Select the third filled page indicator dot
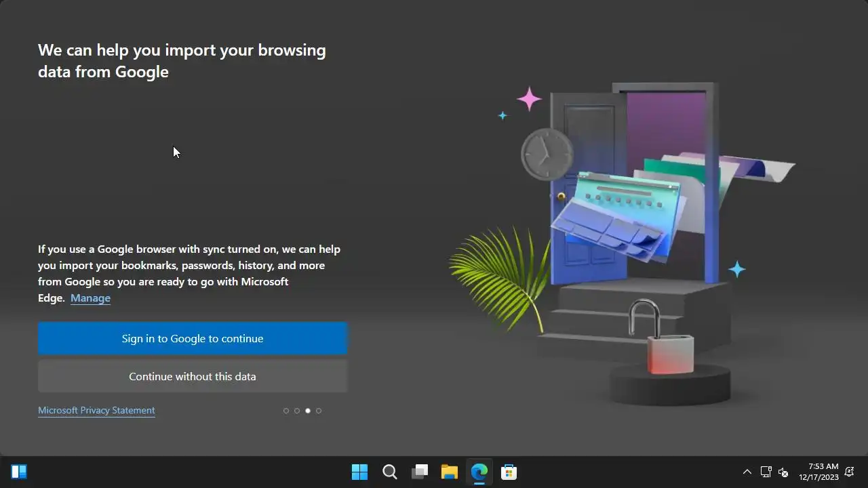Image resolution: width=868 pixels, height=488 pixels. coord(308,411)
